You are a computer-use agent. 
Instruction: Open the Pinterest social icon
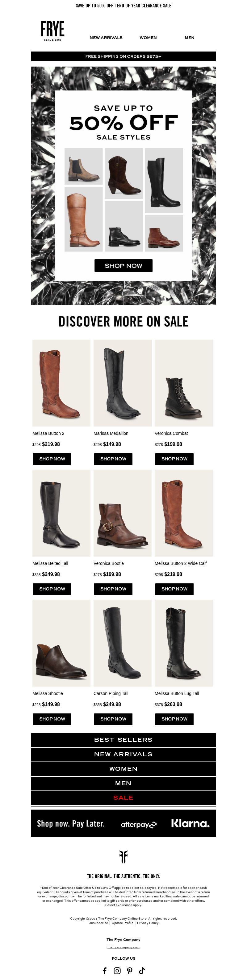pyautogui.click(x=130, y=970)
